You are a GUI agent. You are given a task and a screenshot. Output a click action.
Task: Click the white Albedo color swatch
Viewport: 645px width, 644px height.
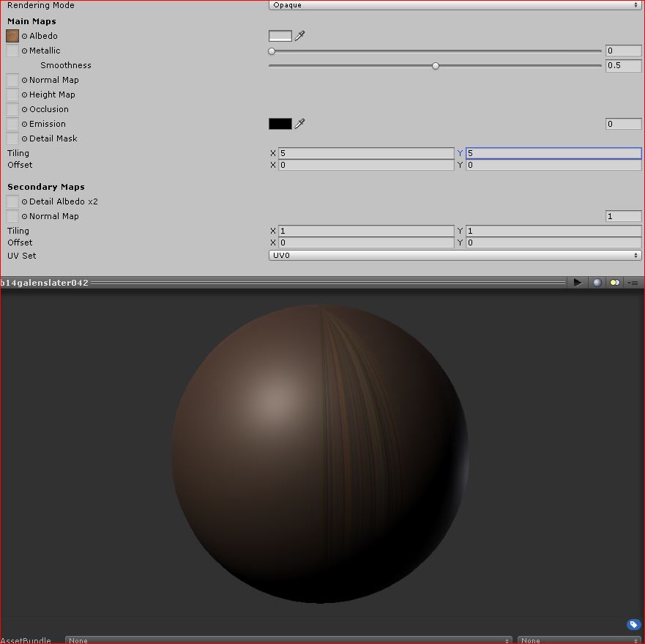[x=279, y=35]
